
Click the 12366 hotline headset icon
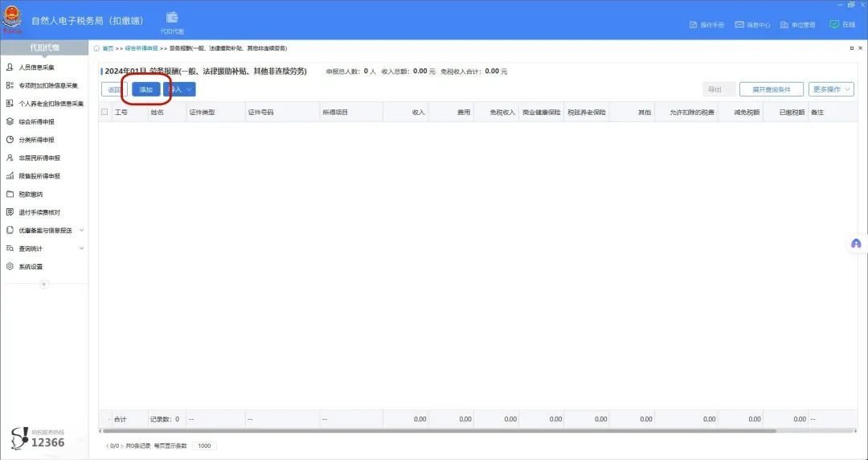point(19,437)
